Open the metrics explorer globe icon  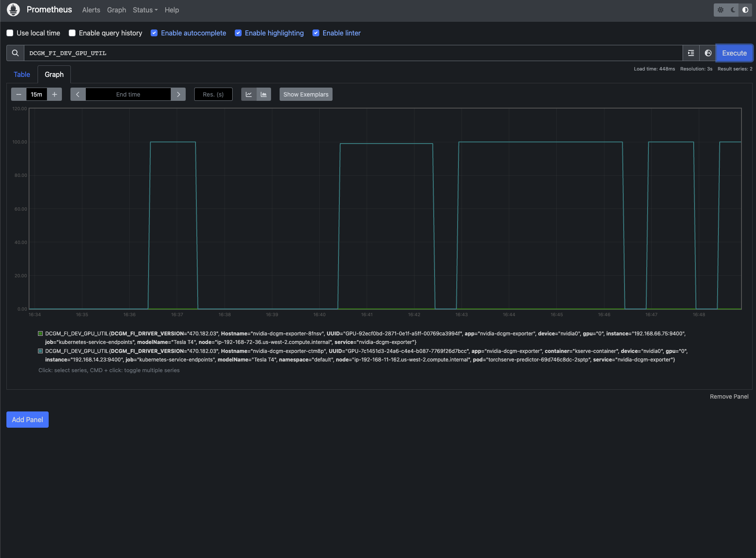point(708,53)
